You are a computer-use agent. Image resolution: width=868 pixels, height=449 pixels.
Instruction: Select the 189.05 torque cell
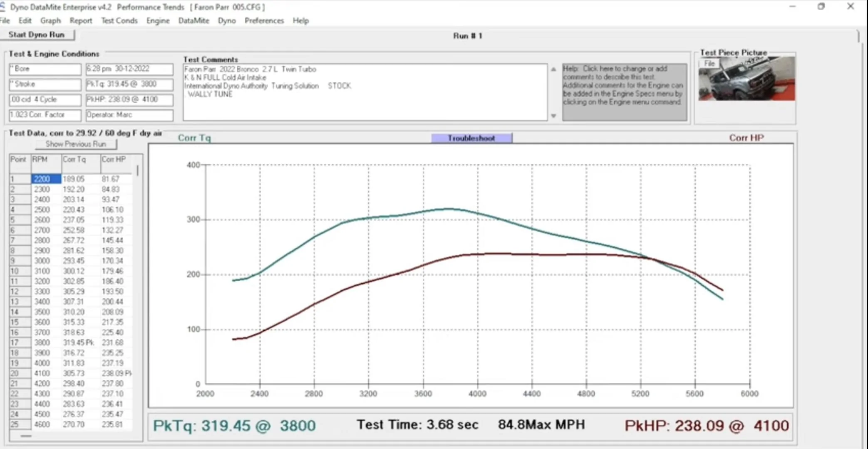[x=81, y=179]
